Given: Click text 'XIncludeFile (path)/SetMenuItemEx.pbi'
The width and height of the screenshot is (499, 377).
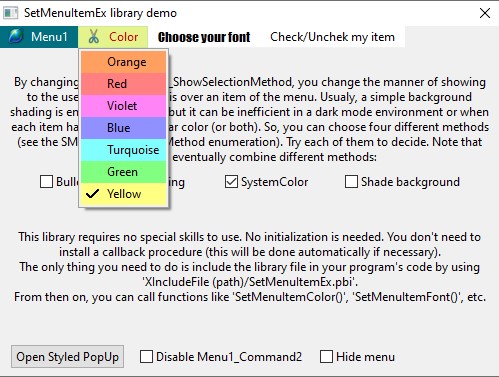Looking at the screenshot, I should tap(250, 282).
